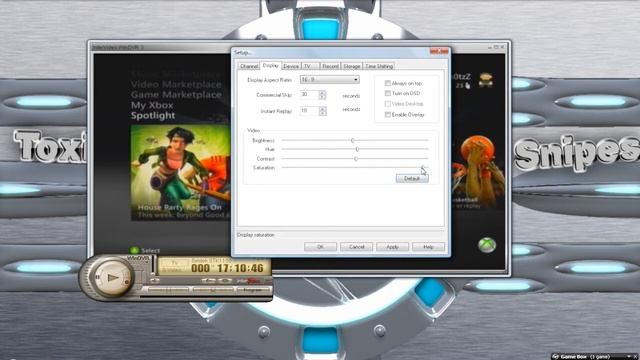Open the Device tab
Screen dimensions: 640x360
pos(291,66)
